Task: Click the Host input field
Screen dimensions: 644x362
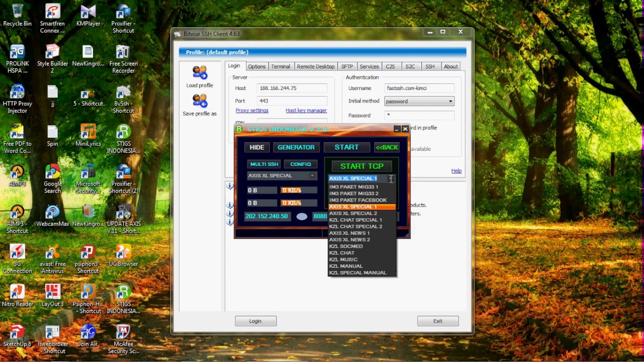Action: [292, 88]
